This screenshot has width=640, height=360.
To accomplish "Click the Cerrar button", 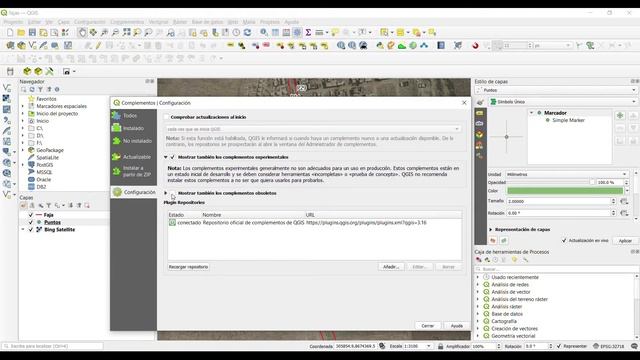I will [428, 326].
